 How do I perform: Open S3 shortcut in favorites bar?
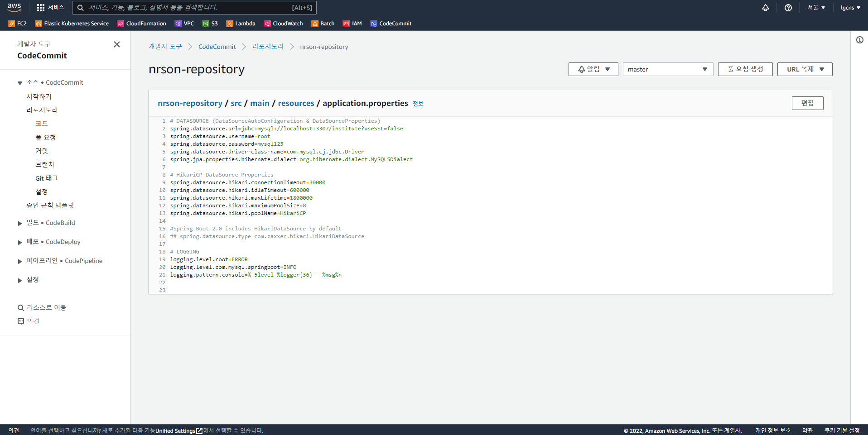click(210, 24)
